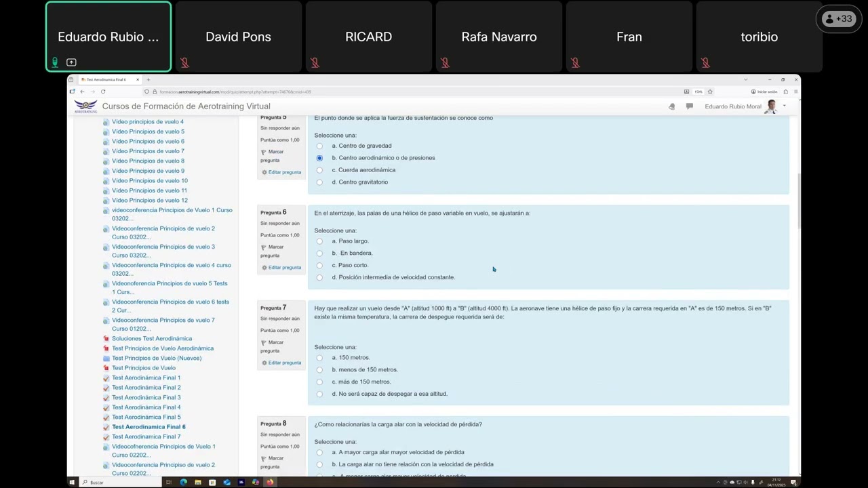Click the taskbar Buscar search box

tap(121, 483)
